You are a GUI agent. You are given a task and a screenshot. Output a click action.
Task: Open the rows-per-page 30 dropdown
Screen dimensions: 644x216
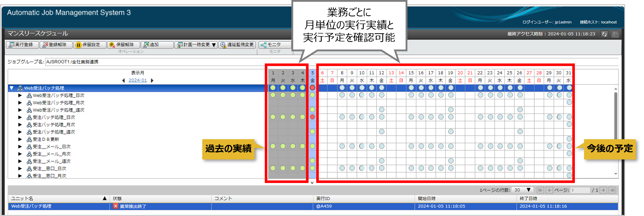coord(523,190)
